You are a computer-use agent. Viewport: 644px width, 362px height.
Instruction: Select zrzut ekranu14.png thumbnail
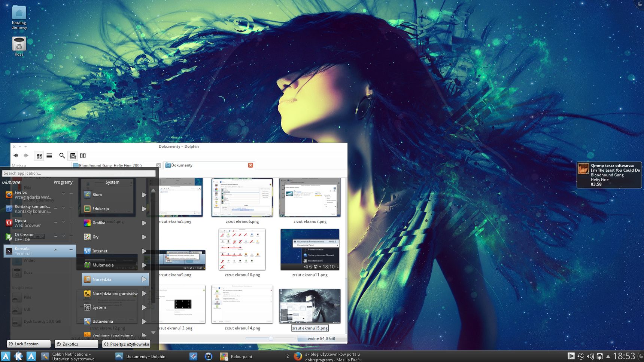(x=242, y=304)
